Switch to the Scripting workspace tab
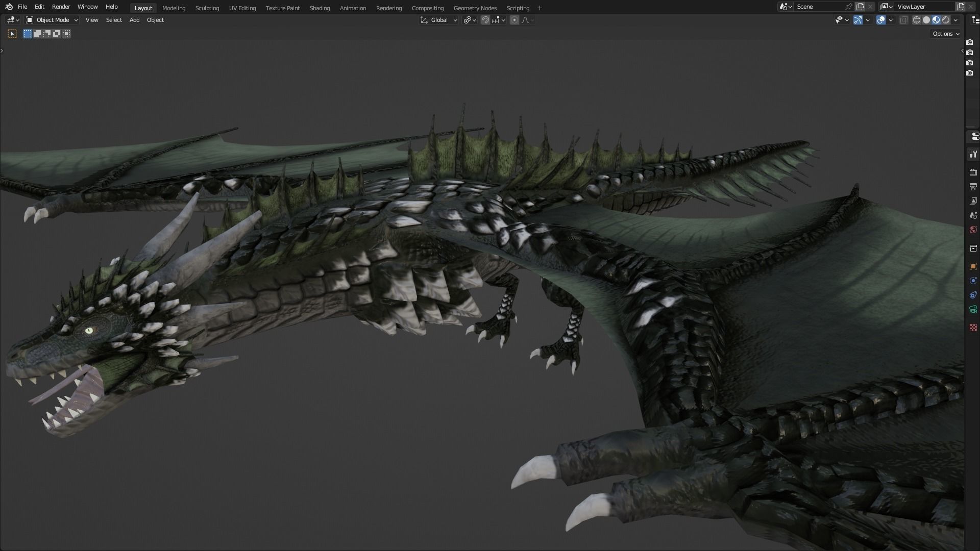The image size is (980, 551). coord(518,8)
